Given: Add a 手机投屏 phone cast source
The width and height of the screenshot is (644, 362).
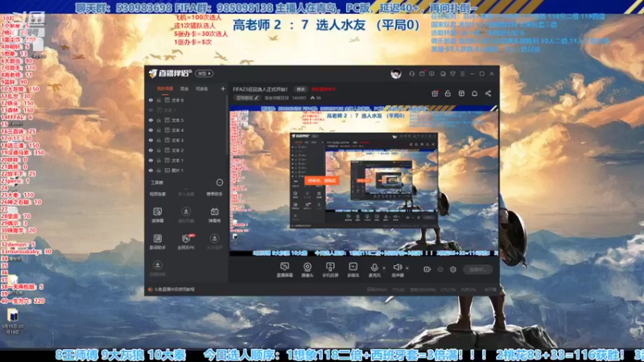Looking at the screenshot, I should [330, 270].
